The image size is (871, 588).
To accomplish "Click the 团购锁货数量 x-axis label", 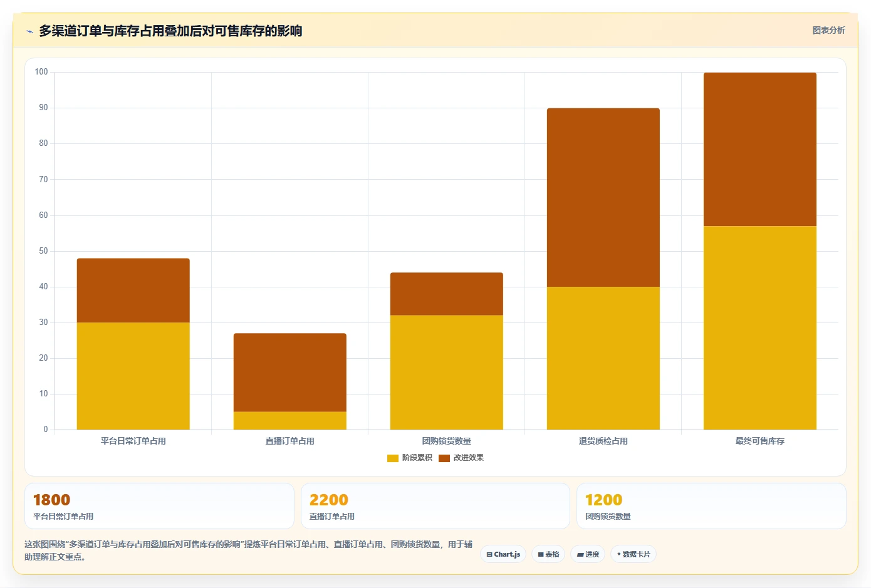I will click(x=447, y=441).
